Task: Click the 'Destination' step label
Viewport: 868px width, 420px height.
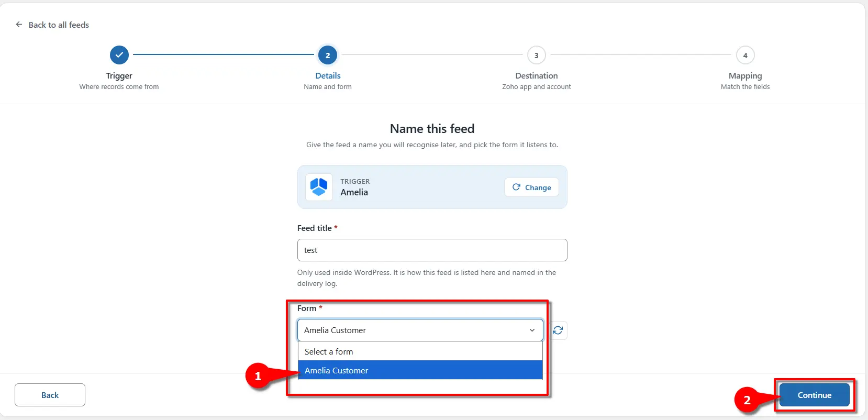Action: 537,76
